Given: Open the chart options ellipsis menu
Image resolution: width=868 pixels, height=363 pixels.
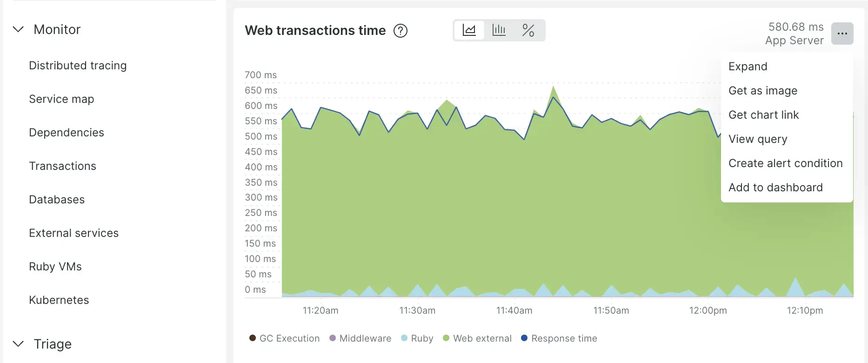Looking at the screenshot, I should pos(842,33).
